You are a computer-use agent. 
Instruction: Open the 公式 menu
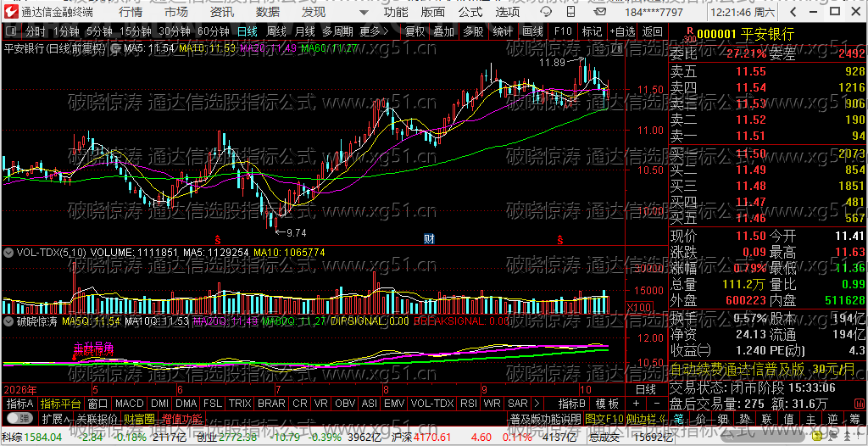470,12
